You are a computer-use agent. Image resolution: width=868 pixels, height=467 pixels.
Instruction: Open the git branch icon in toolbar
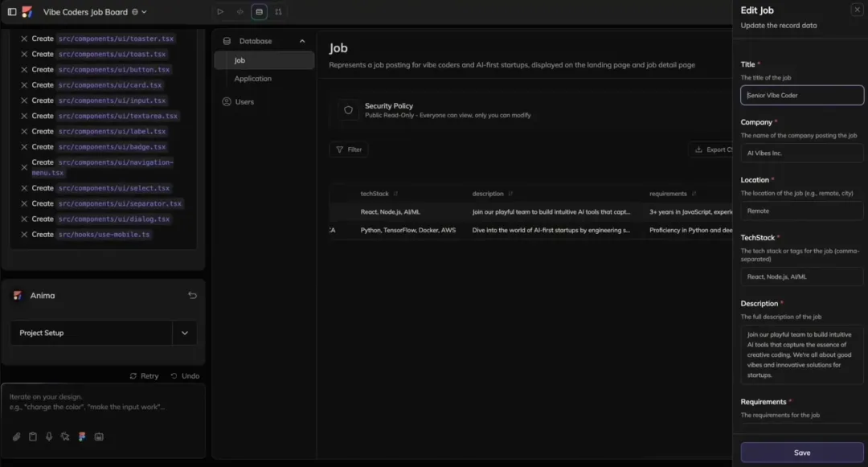(278, 11)
